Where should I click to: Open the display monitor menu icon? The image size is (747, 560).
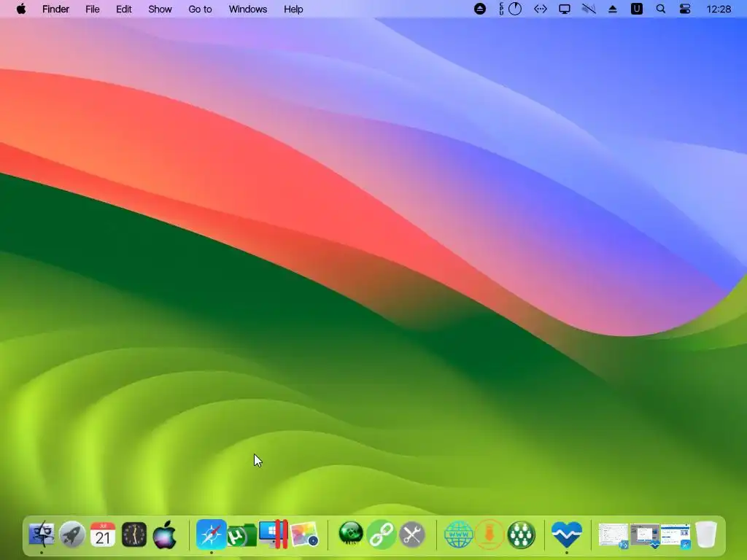(565, 9)
